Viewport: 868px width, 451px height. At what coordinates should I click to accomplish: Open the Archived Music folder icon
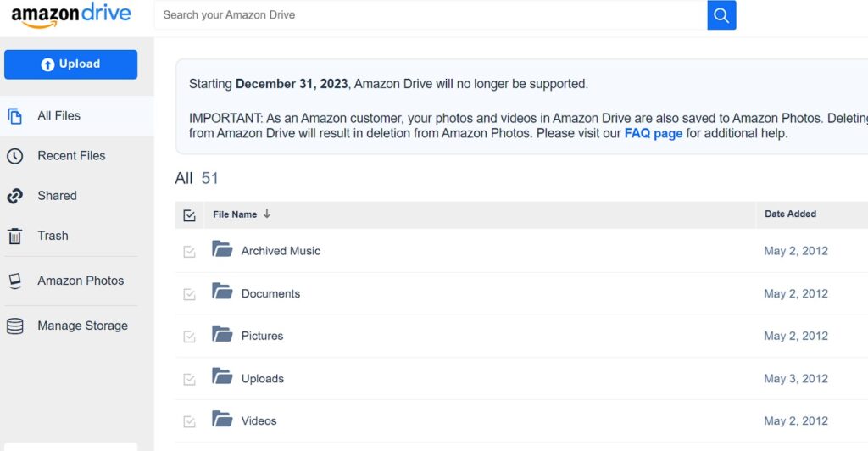point(222,250)
